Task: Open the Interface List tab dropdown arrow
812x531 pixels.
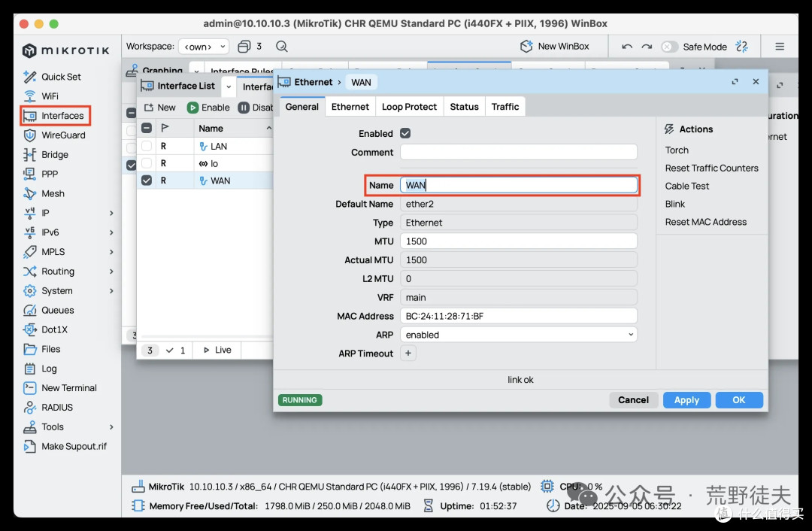Action: pyautogui.click(x=229, y=86)
